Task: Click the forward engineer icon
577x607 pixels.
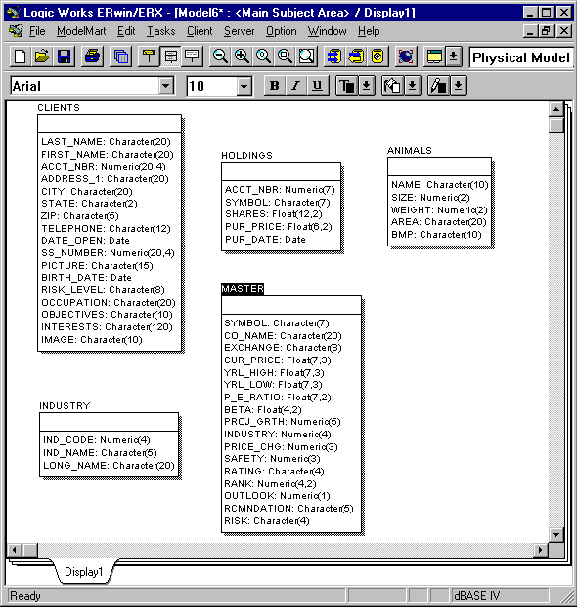Action: click(x=334, y=57)
